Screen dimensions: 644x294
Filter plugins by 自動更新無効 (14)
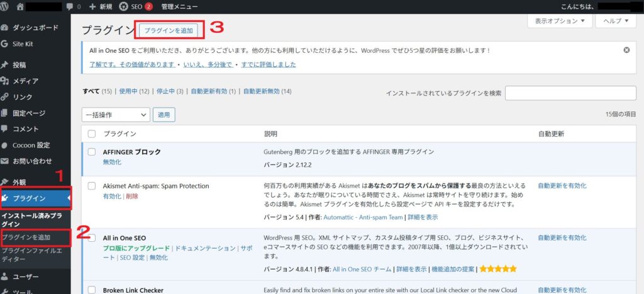267,91
